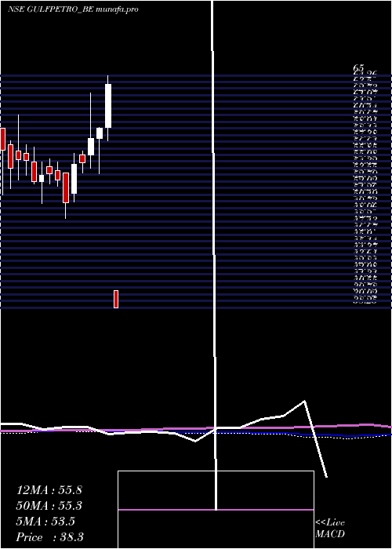Click the Price : 38.3 value
Image resolution: width=392 pixels, height=549 pixels.
click(x=50, y=537)
